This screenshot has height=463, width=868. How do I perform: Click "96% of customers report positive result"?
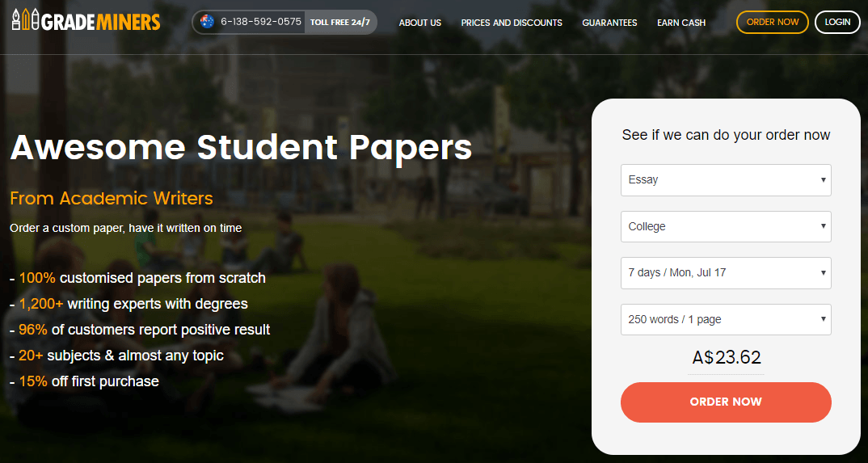(x=145, y=330)
